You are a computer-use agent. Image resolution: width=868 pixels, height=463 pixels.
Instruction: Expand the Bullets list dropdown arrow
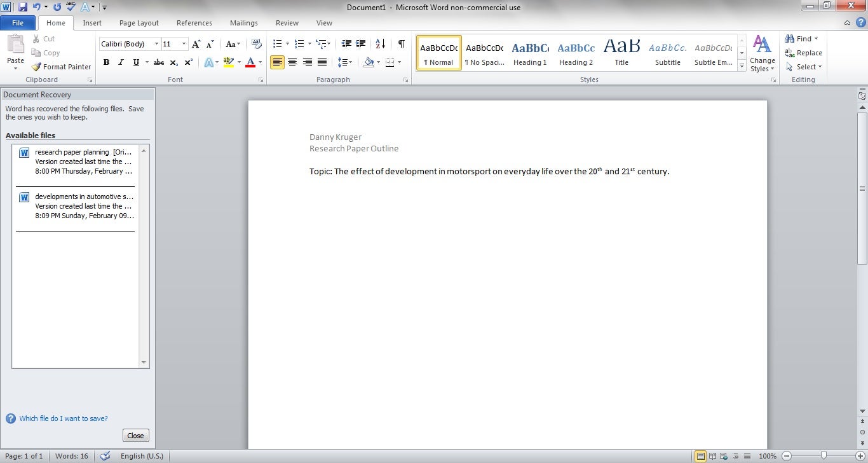point(288,44)
